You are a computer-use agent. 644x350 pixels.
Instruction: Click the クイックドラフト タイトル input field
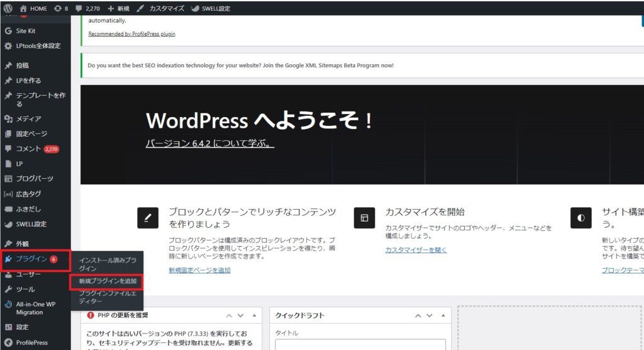(360, 344)
